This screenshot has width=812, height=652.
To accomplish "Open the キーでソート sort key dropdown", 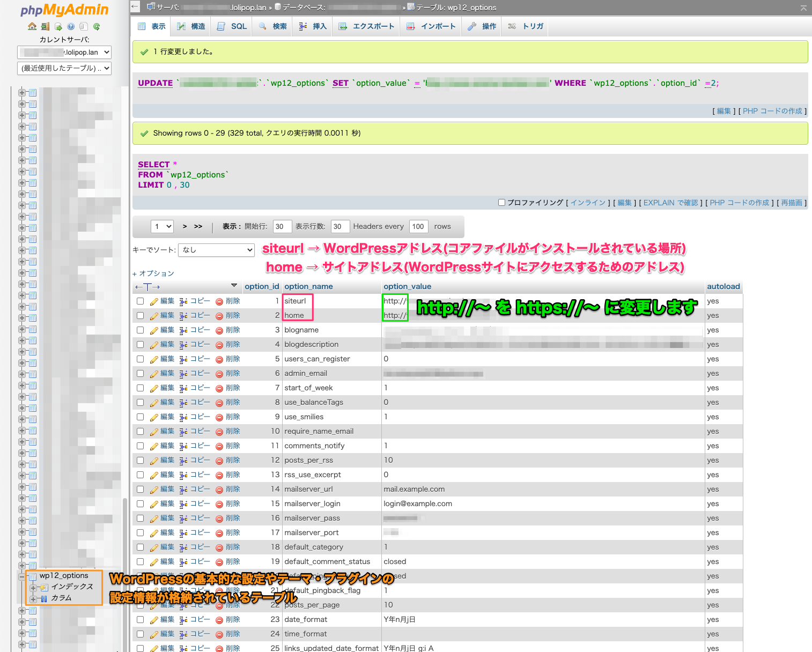I will coord(217,250).
